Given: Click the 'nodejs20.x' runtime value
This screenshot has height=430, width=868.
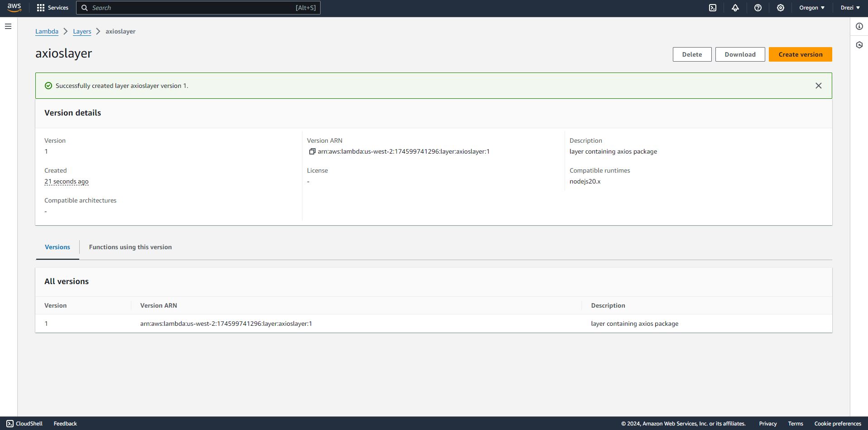Looking at the screenshot, I should tap(585, 181).
